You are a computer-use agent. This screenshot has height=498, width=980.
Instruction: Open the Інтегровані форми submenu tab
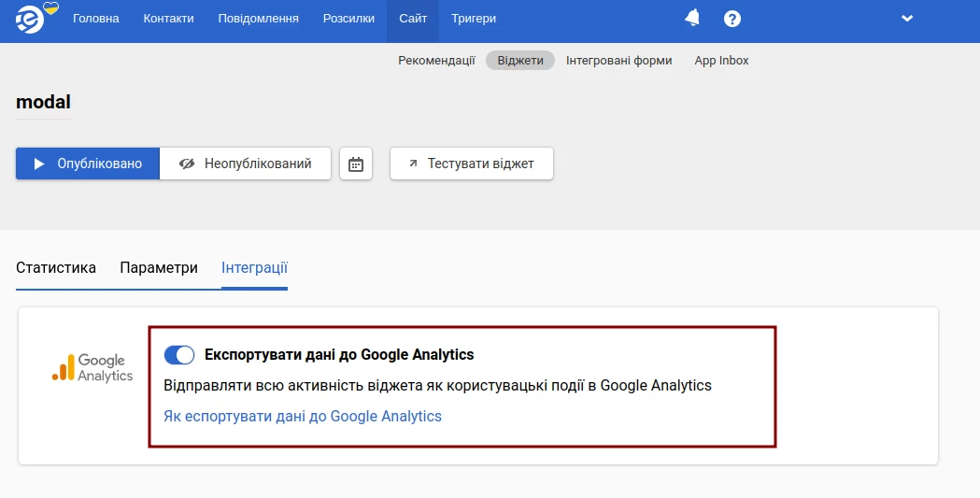(x=618, y=61)
